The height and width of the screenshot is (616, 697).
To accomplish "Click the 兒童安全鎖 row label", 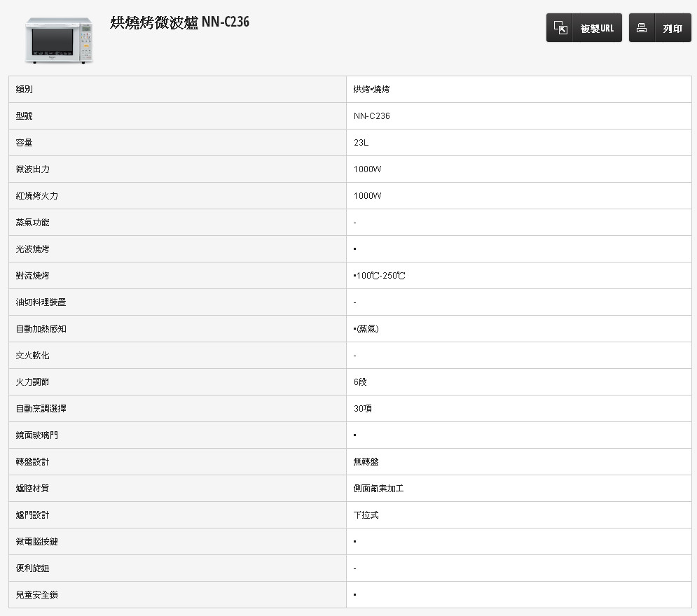I will pos(37,595).
